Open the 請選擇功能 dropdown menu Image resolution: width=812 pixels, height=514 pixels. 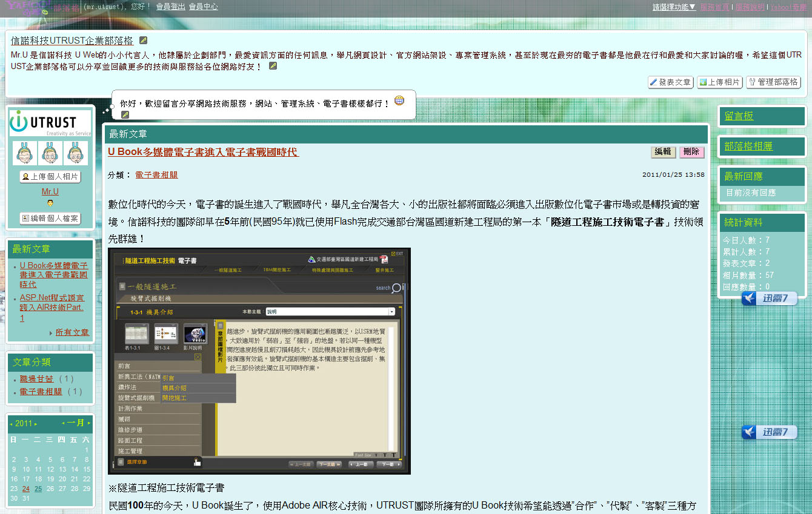[674, 7]
